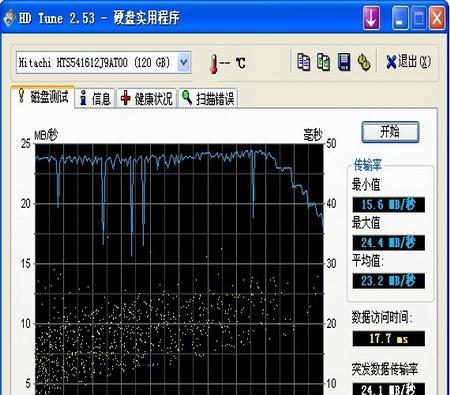The width and height of the screenshot is (450, 395).
Task: Click the 最小值 label
Action: (x=366, y=184)
